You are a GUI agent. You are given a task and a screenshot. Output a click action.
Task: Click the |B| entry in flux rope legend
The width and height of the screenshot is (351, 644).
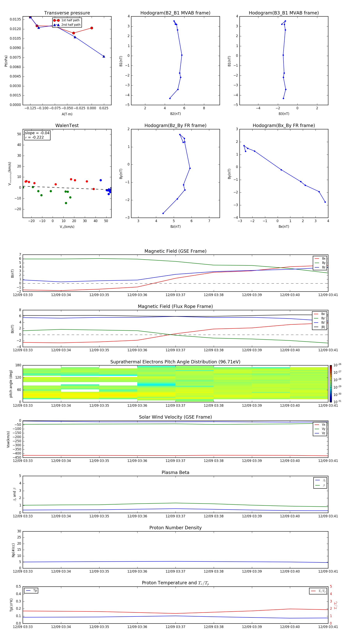coord(320,327)
